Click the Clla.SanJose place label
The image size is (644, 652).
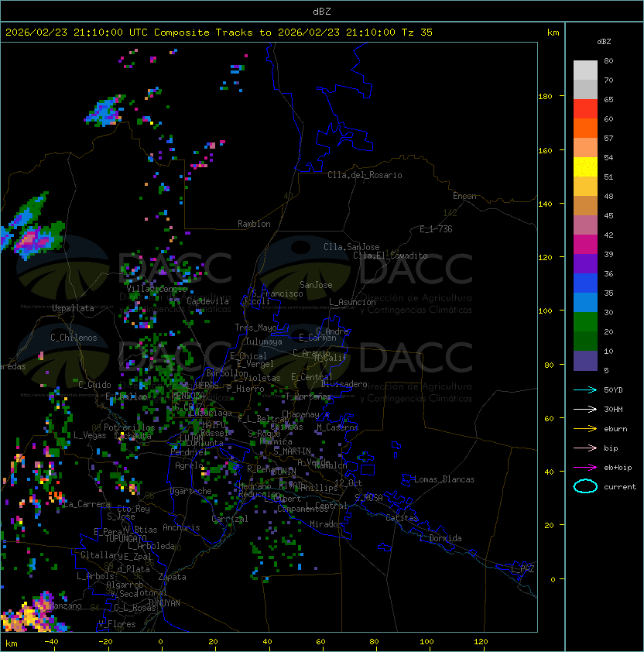point(351,247)
